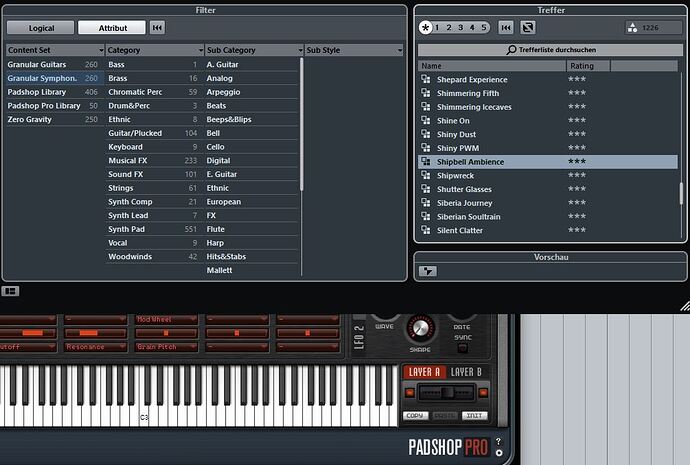
Task: Open the Mod Wheel source dropdown
Action: (166, 319)
